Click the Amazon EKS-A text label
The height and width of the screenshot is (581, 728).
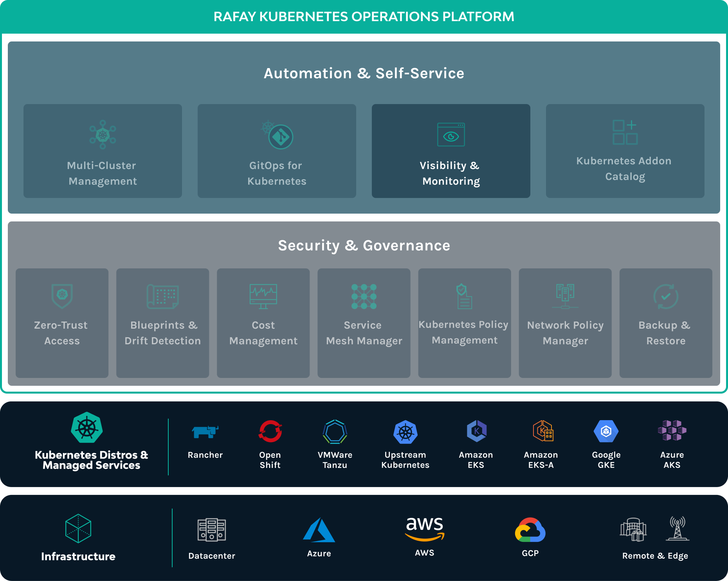coord(541,460)
